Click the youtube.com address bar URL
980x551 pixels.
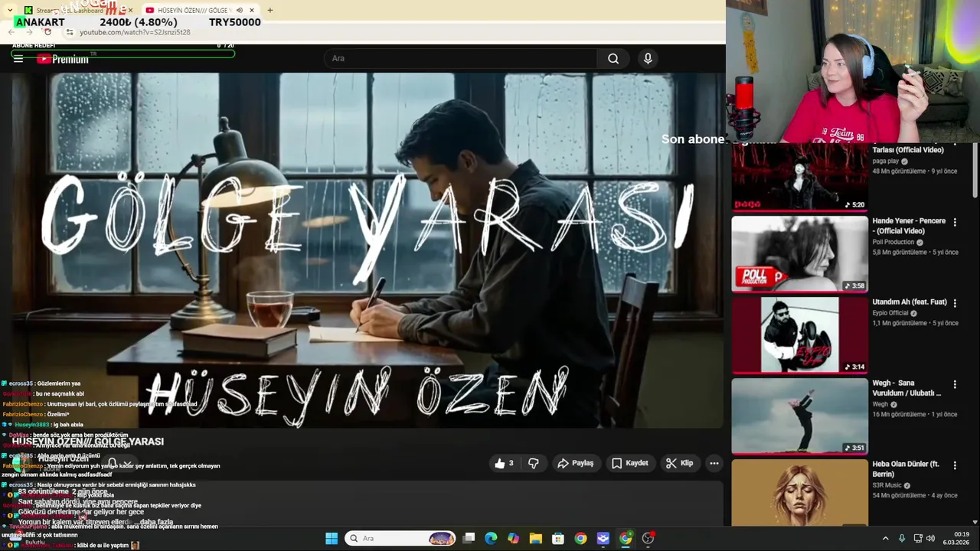point(135,32)
